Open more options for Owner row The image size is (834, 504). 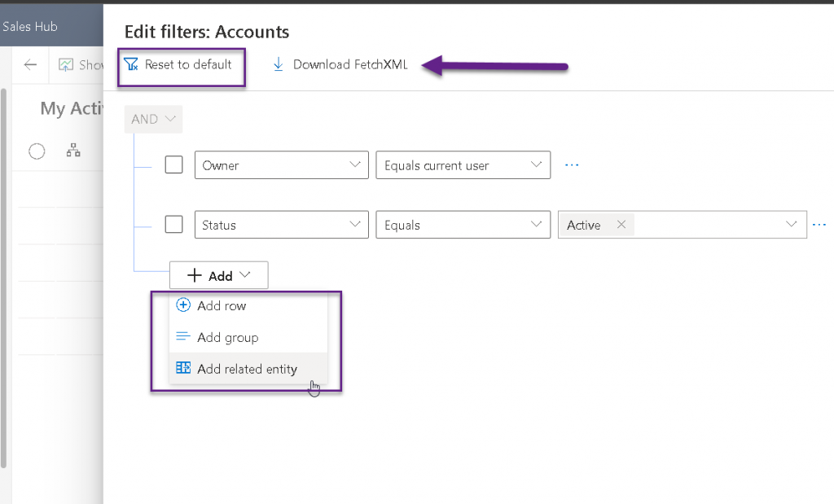coord(572,165)
